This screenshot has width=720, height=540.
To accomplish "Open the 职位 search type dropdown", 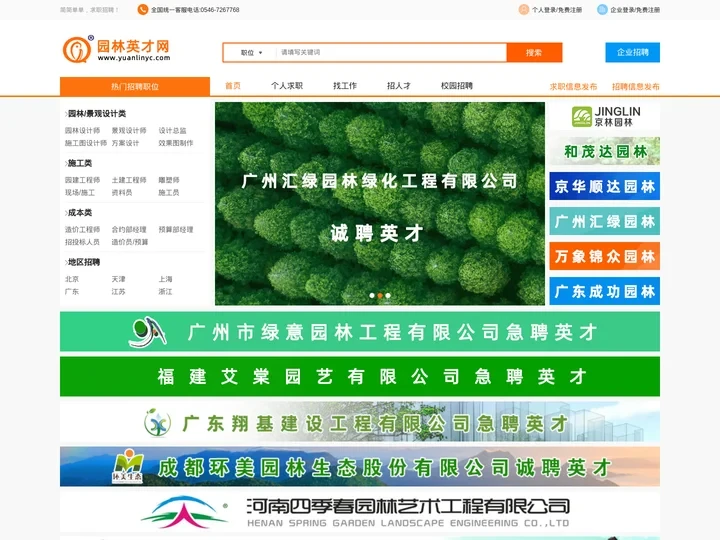I will [x=251, y=53].
